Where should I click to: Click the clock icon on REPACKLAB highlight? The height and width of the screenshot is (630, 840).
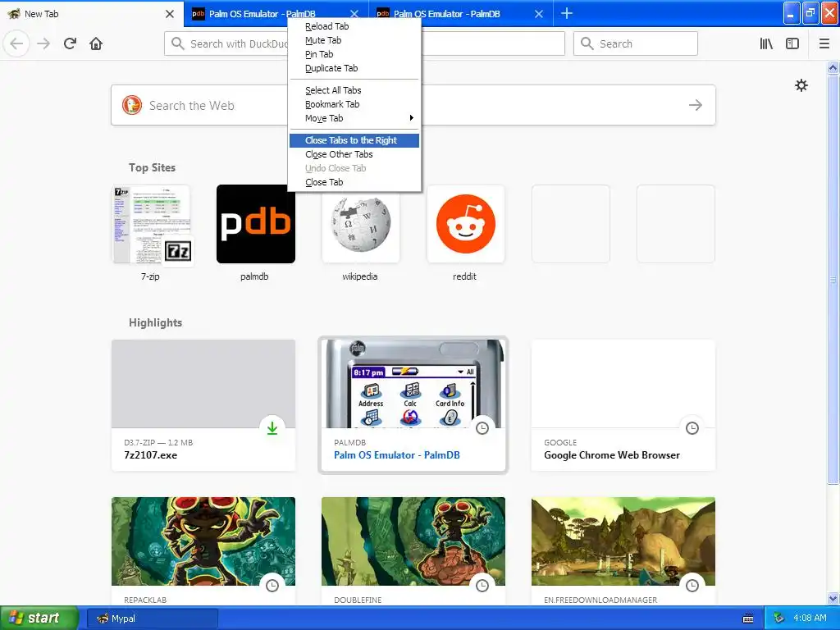coord(272,586)
